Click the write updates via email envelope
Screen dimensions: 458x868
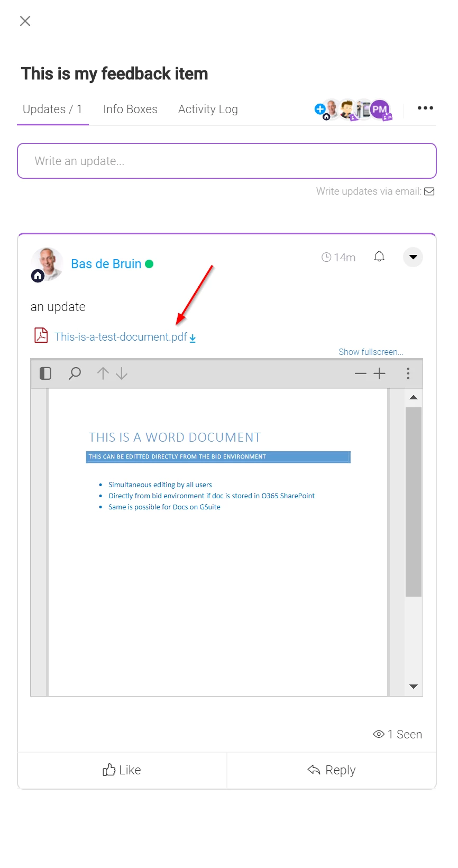pos(429,191)
